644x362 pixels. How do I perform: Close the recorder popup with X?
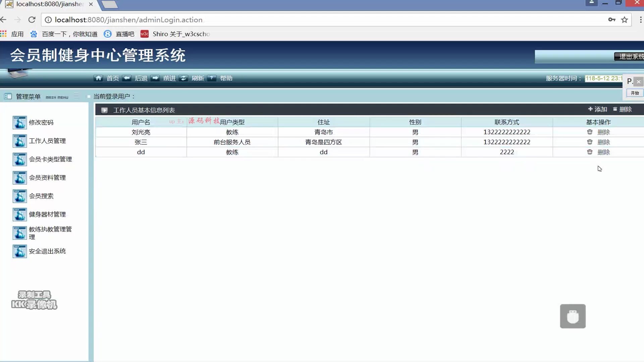(639, 81)
